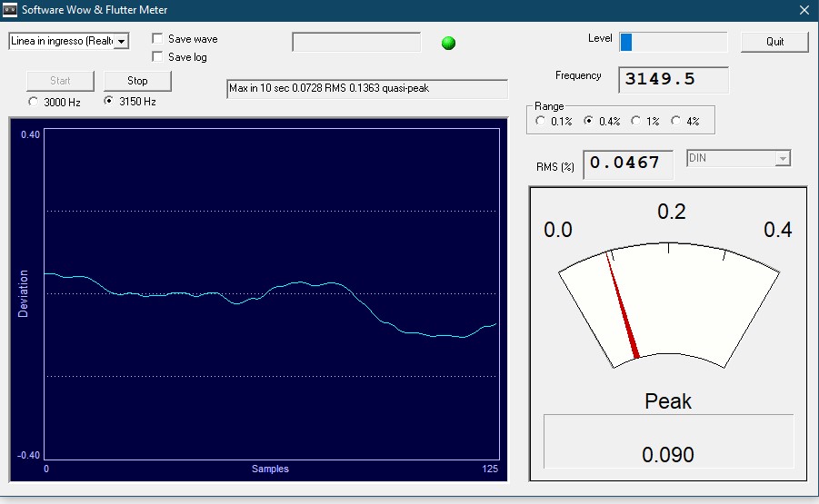This screenshot has height=504, width=819.
Task: Click the Frequency value 3149.5 field
Action: pyautogui.click(x=674, y=80)
